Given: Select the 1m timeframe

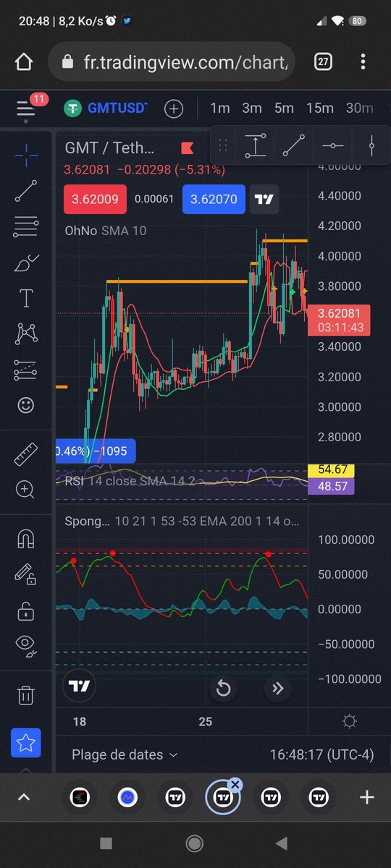Looking at the screenshot, I should 220,109.
